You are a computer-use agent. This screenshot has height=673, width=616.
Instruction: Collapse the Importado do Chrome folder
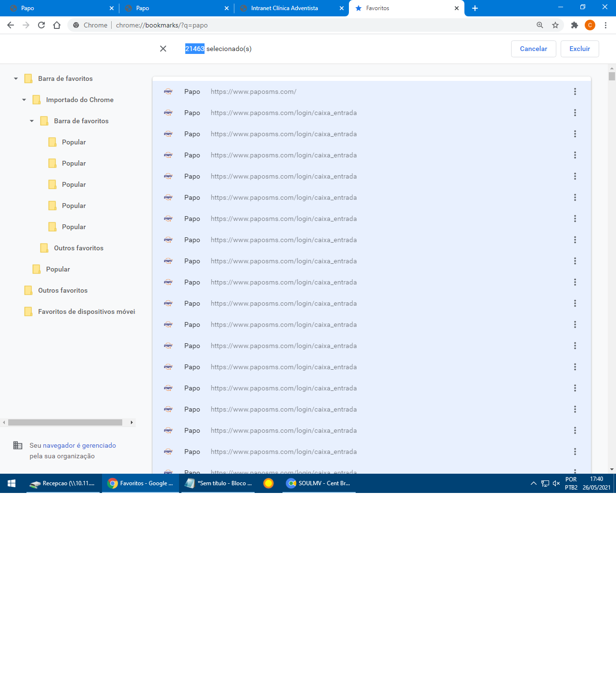click(x=24, y=100)
